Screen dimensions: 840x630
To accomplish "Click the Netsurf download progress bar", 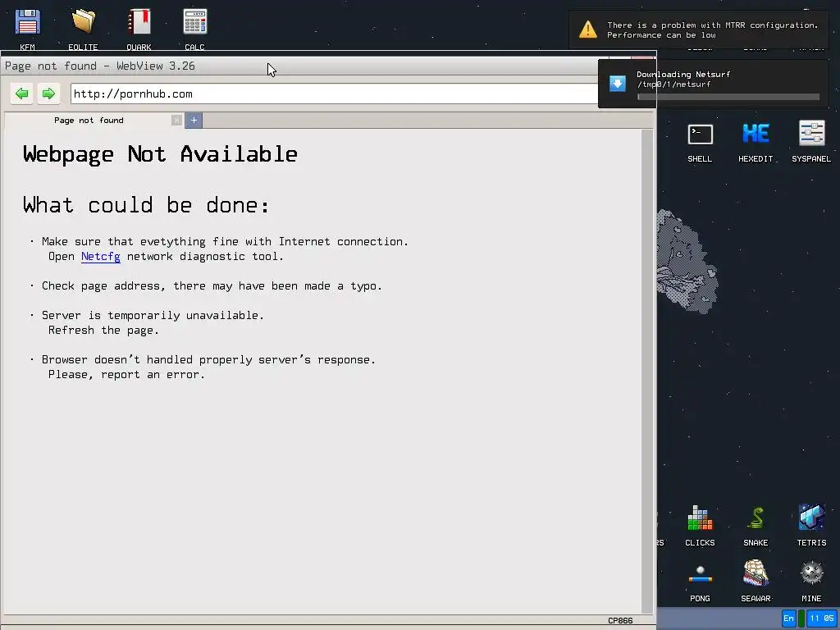I will pos(728,97).
